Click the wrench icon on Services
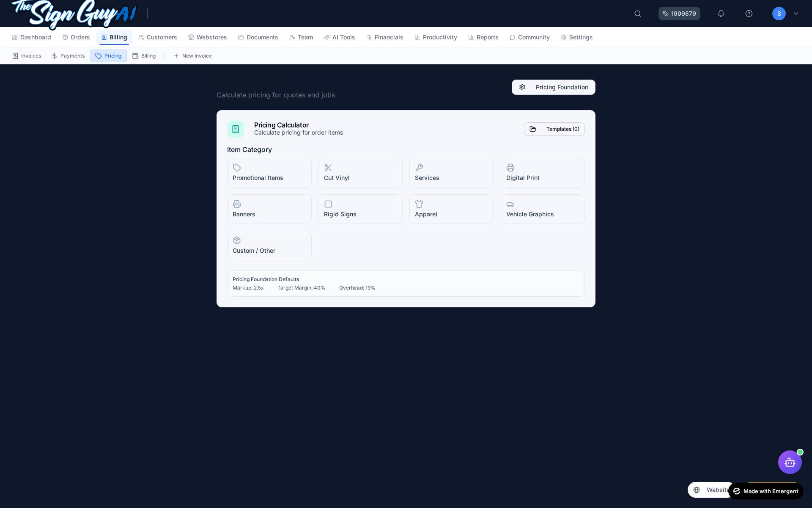 point(419,168)
